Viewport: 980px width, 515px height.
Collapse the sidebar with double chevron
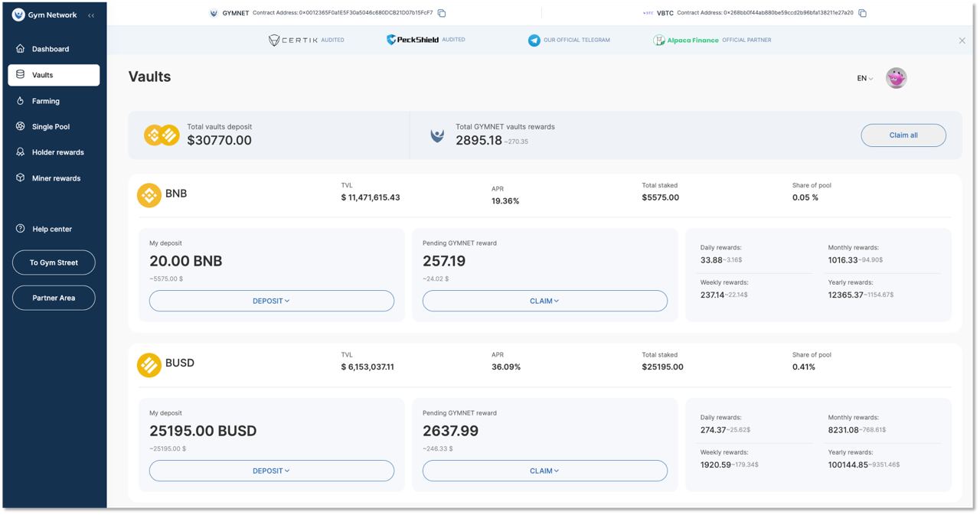coord(91,15)
